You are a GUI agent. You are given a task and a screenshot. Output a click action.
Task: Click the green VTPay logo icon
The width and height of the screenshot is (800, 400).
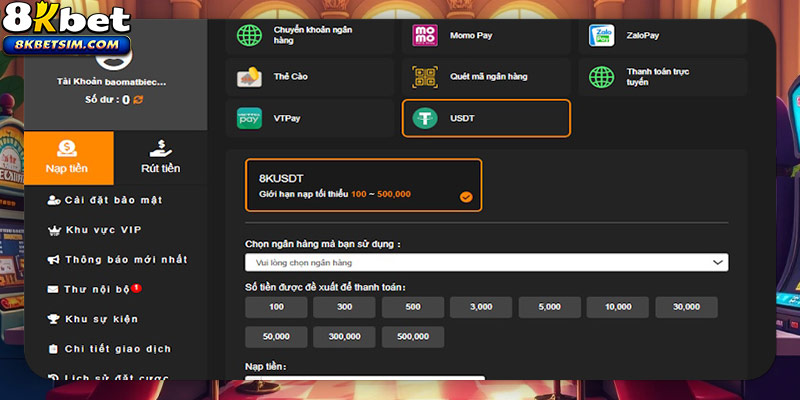[x=249, y=118]
